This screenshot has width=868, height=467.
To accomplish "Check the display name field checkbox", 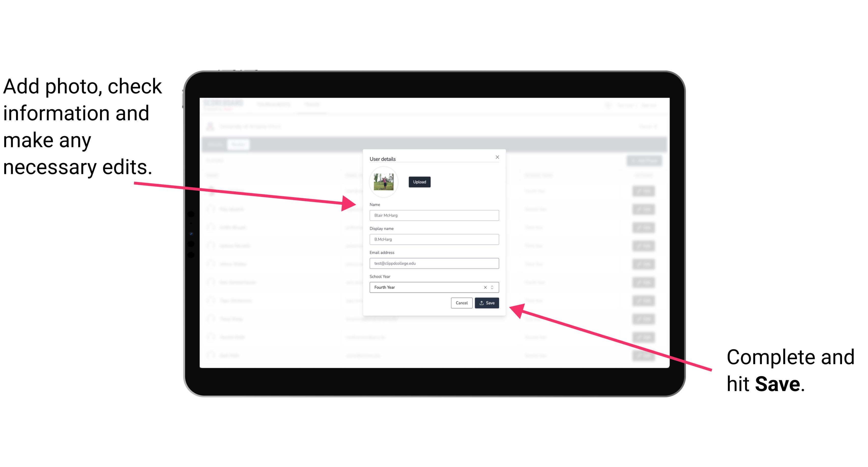I will [434, 239].
